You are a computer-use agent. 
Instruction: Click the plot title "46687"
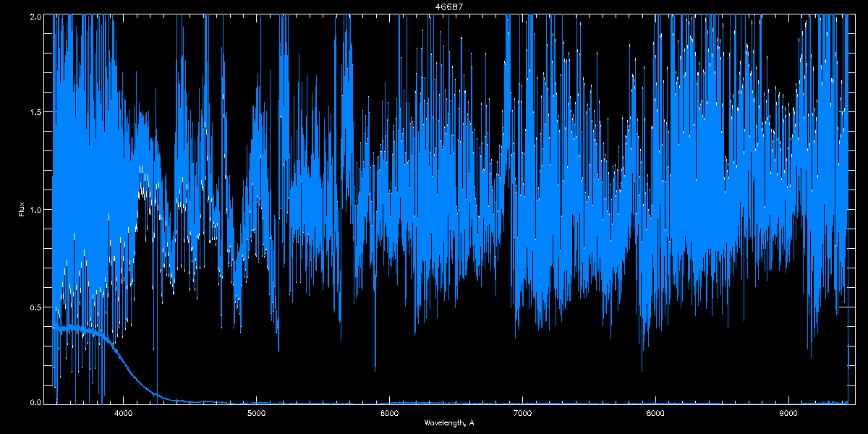(449, 6)
